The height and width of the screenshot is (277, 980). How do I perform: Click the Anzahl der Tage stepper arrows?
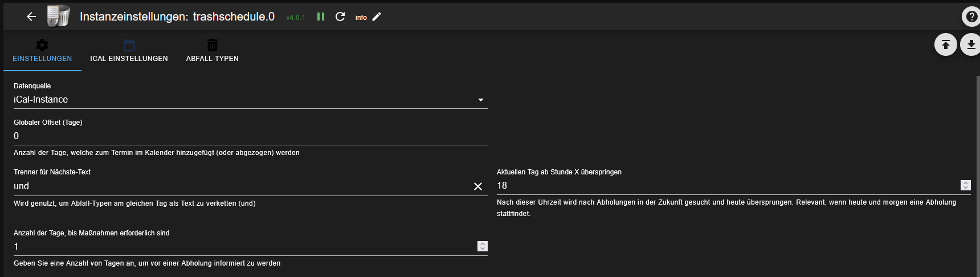pos(483,246)
